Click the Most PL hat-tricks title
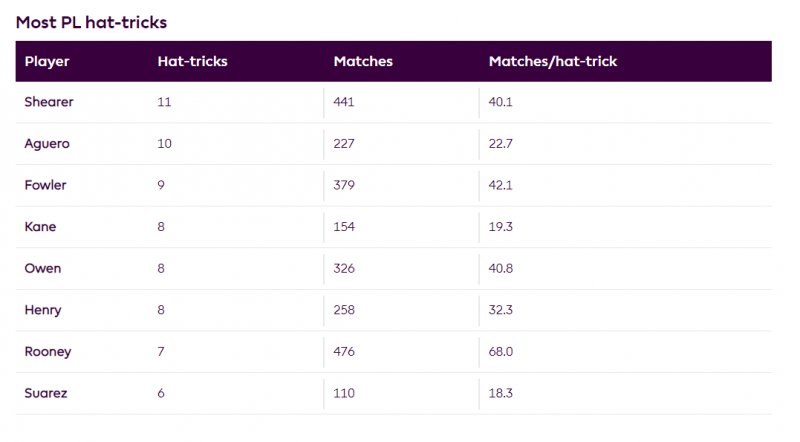 (x=91, y=22)
